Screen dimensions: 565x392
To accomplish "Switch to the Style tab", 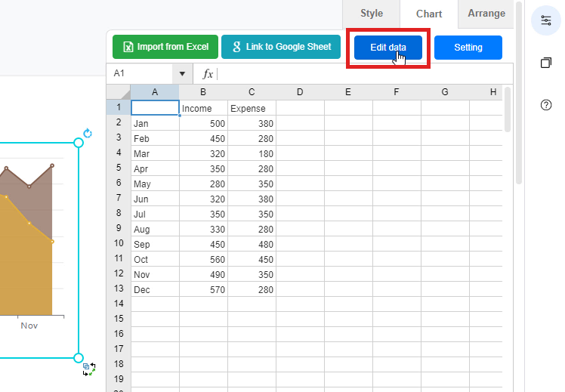I will (x=371, y=14).
